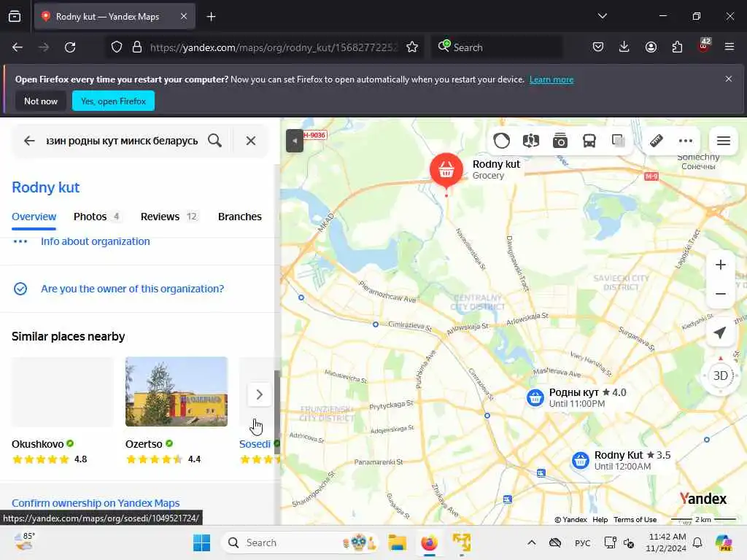Screen dimensions: 747x560
Task: Go back one page in Firefox
Action: point(18,47)
